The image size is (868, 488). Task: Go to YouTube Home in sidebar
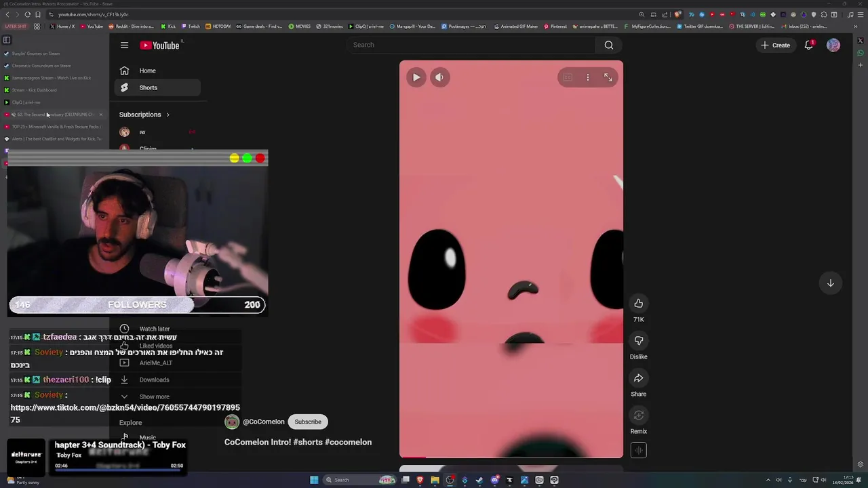(157, 70)
